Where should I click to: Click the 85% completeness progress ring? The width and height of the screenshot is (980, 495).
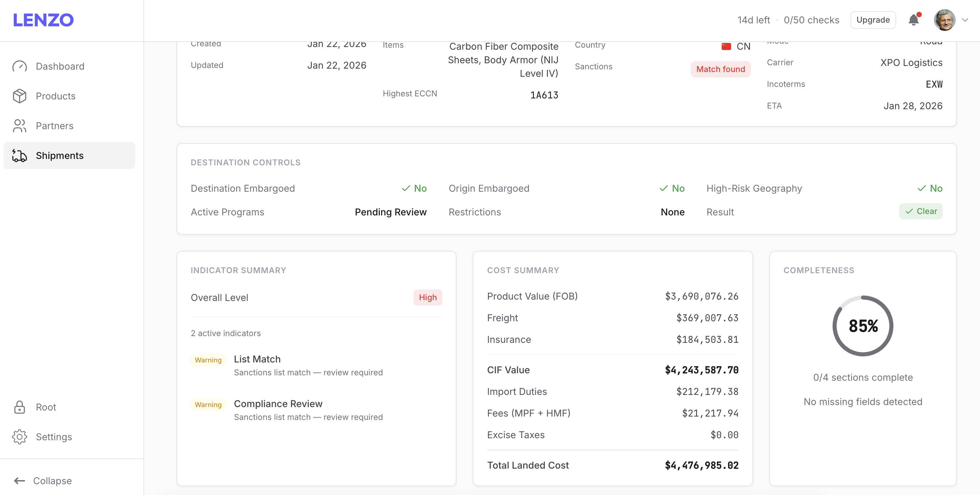(862, 326)
